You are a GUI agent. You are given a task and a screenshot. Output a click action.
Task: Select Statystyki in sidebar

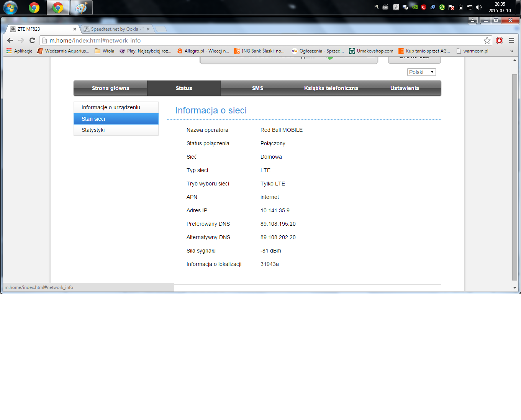[116, 130]
